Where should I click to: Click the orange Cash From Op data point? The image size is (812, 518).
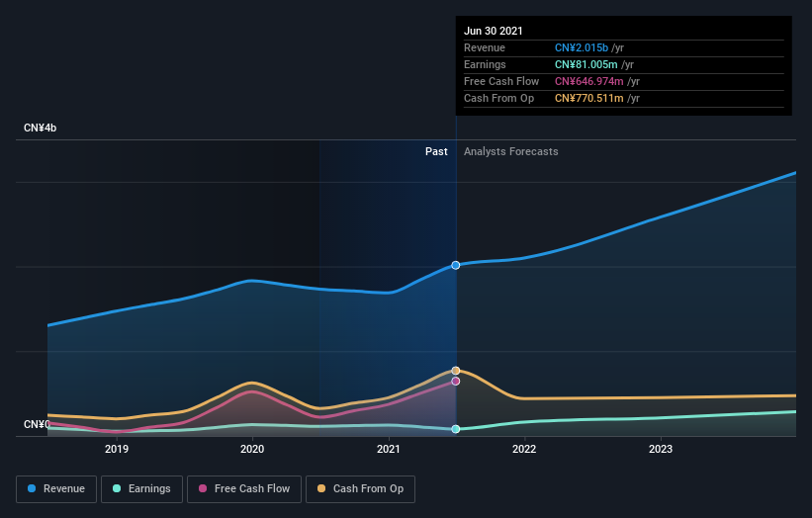coord(456,371)
